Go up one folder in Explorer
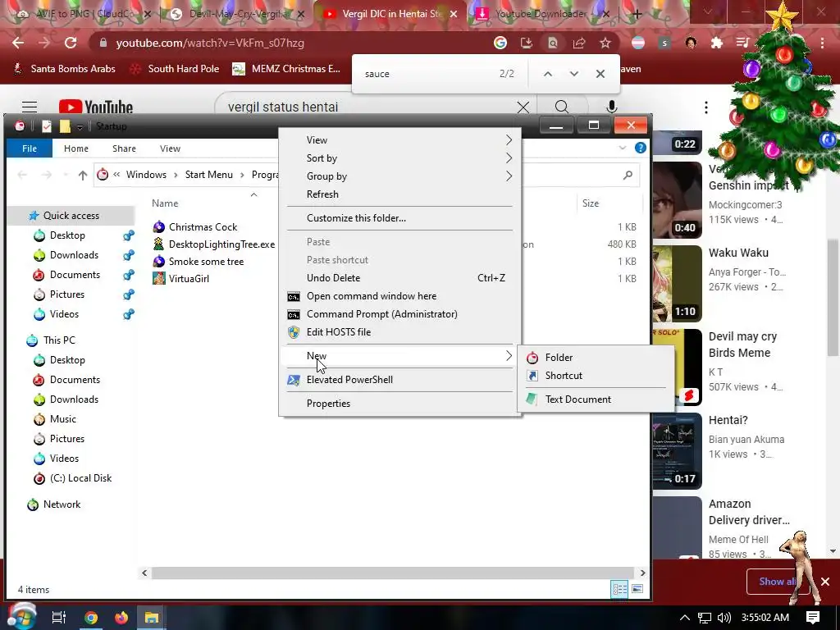 point(82,175)
